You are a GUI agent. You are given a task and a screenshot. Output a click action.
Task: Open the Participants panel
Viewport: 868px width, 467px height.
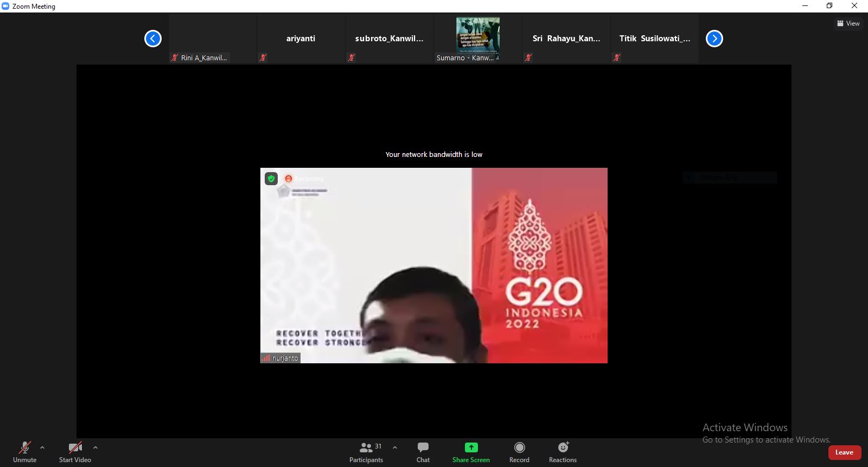366,452
